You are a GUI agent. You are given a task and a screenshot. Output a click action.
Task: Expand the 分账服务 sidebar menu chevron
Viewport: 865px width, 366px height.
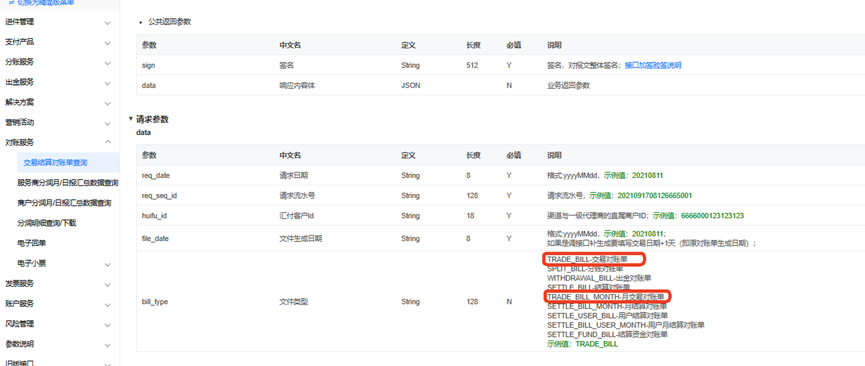pos(108,62)
